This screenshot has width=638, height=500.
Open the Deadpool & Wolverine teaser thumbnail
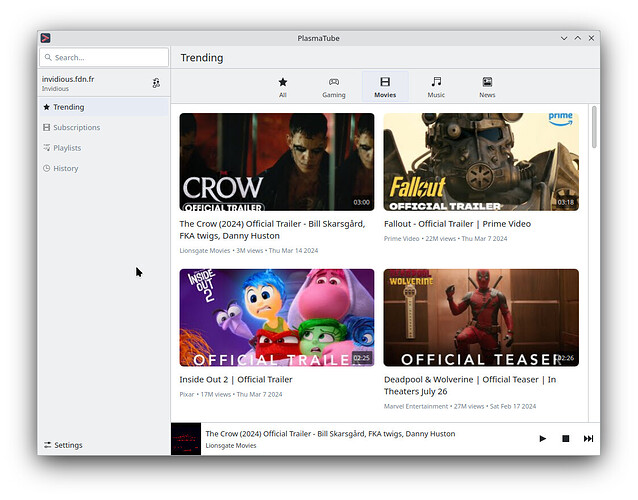click(x=481, y=317)
